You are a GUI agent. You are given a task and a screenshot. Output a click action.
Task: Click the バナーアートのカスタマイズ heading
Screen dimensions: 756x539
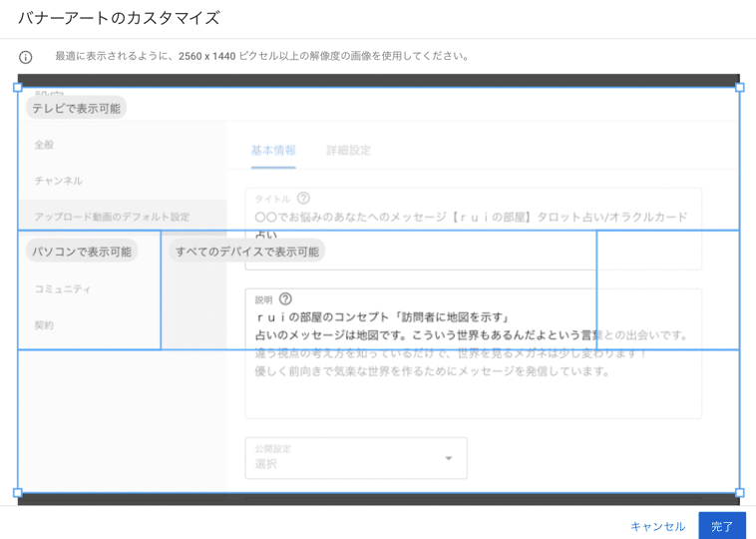click(x=119, y=18)
